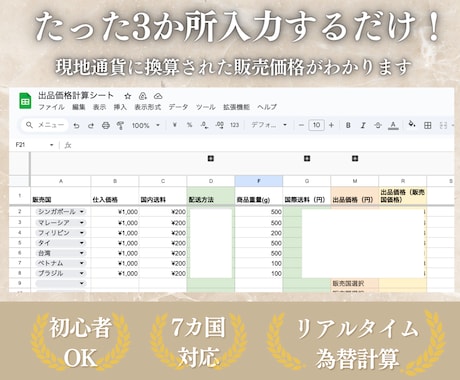Expand the column group above column M
Screen dimensions: 460x380
(355, 158)
